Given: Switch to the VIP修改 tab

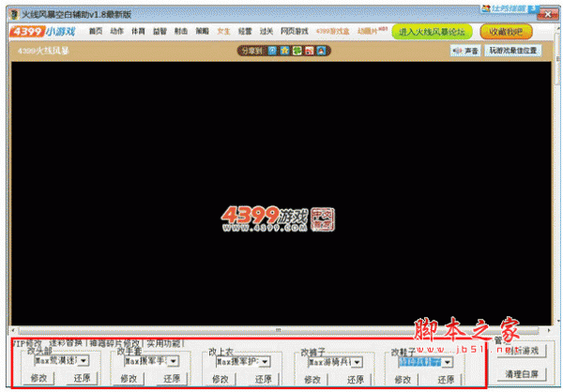Looking at the screenshot, I should (27, 343).
